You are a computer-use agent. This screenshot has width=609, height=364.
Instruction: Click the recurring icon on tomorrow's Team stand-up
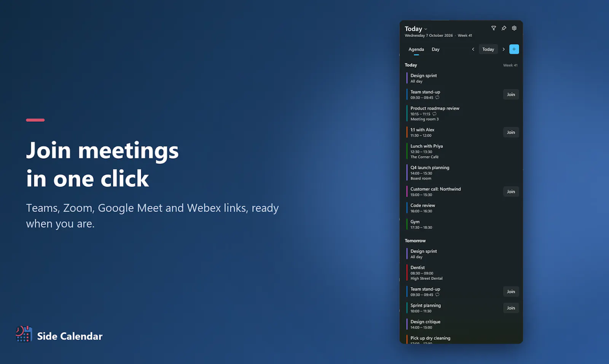[x=437, y=295]
